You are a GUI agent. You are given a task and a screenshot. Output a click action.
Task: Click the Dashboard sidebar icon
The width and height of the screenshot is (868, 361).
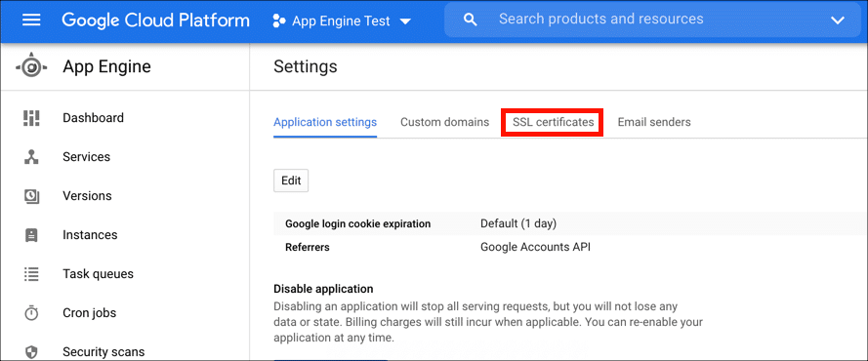tap(31, 118)
